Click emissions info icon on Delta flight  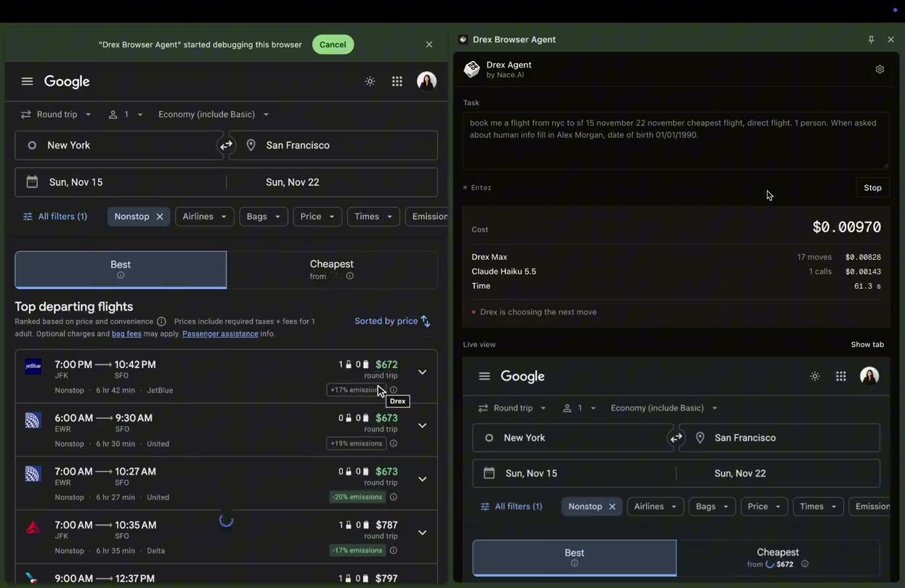(x=394, y=550)
